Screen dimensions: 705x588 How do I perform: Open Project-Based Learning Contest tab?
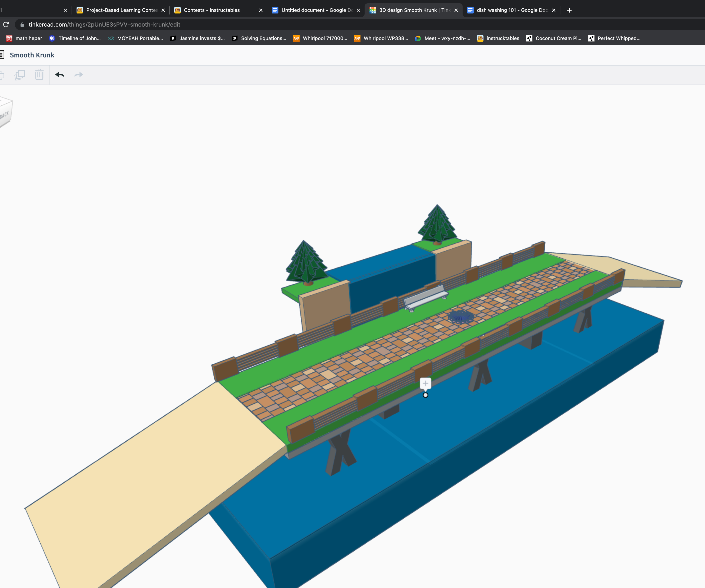pos(121,10)
